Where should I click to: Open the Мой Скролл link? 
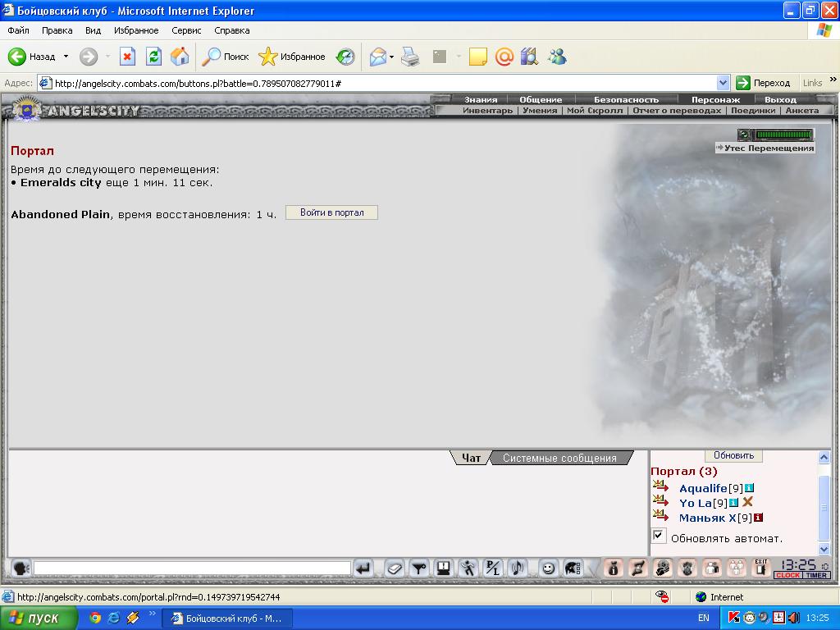click(x=595, y=111)
